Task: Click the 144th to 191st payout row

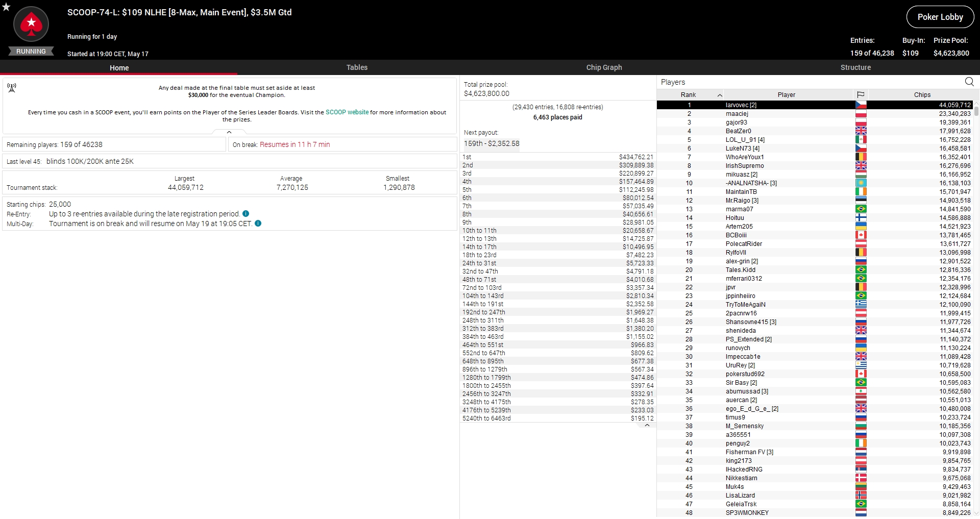Action: (558, 304)
